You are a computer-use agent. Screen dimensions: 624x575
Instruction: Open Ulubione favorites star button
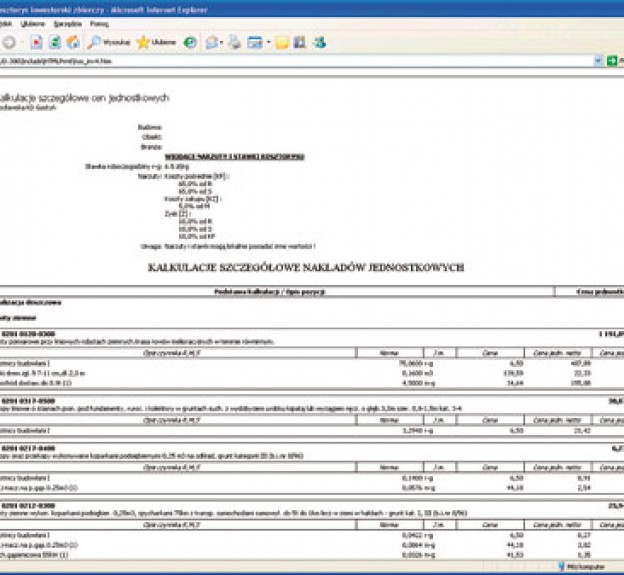(x=156, y=42)
